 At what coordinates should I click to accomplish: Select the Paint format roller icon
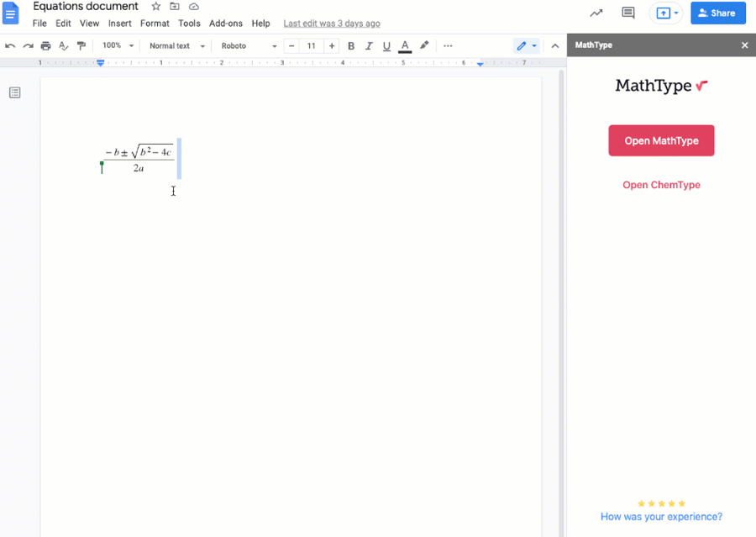pyautogui.click(x=81, y=46)
